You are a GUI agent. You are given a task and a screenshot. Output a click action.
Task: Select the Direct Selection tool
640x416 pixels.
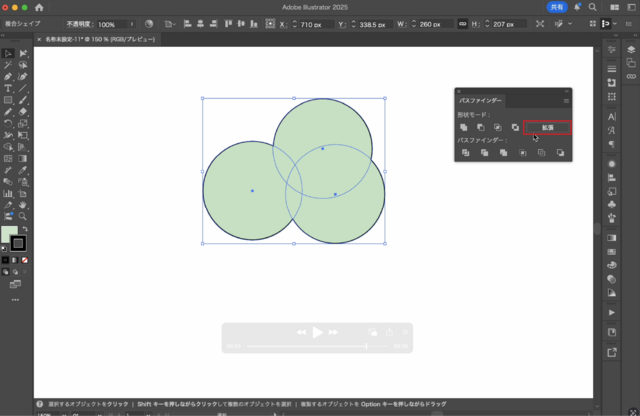23,53
